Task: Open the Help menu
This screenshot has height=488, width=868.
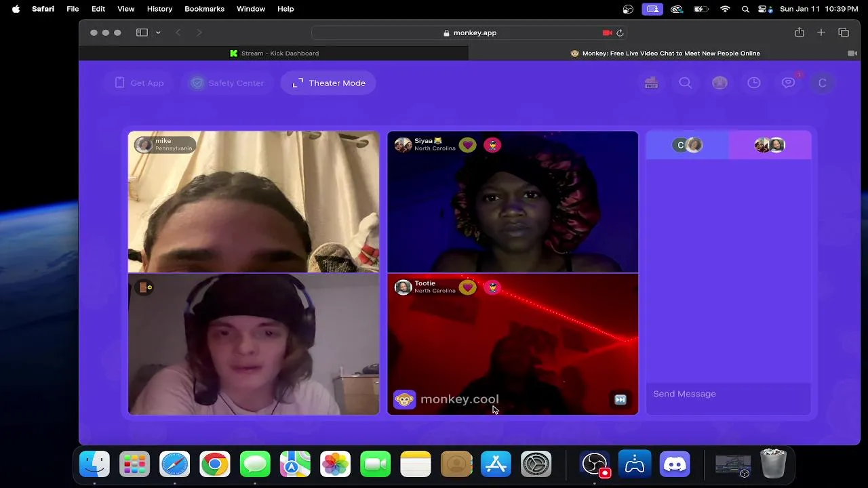Action: point(285,9)
